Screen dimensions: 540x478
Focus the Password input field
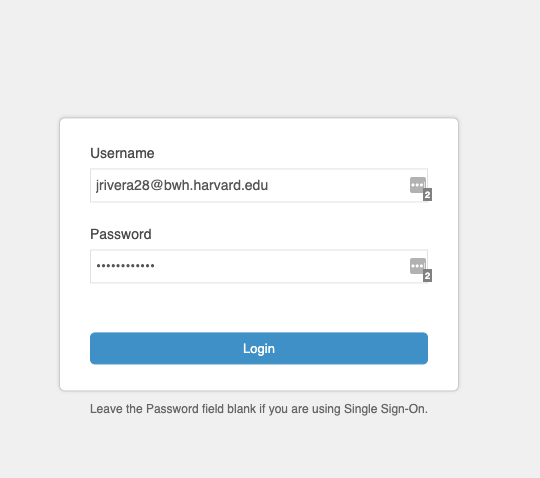tap(259, 266)
